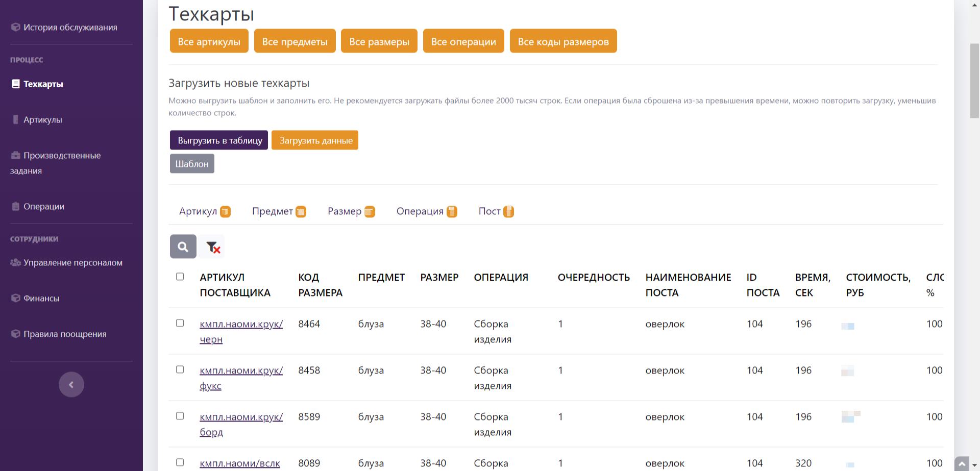Tick the checkbox for row 8589
The image size is (980, 471).
(x=180, y=416)
